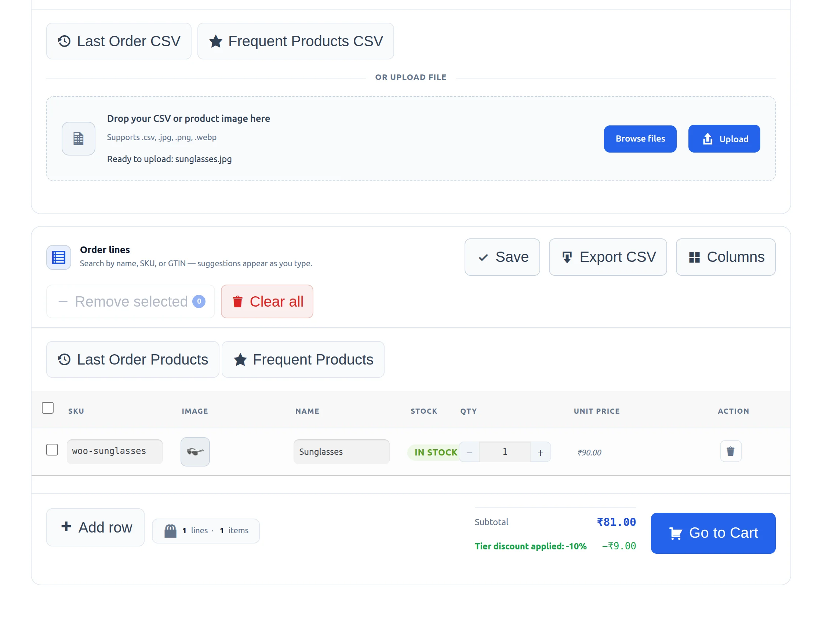The image size is (822, 644).
Task: Decrease Sunglasses quantity with minus button
Action: [x=469, y=452]
